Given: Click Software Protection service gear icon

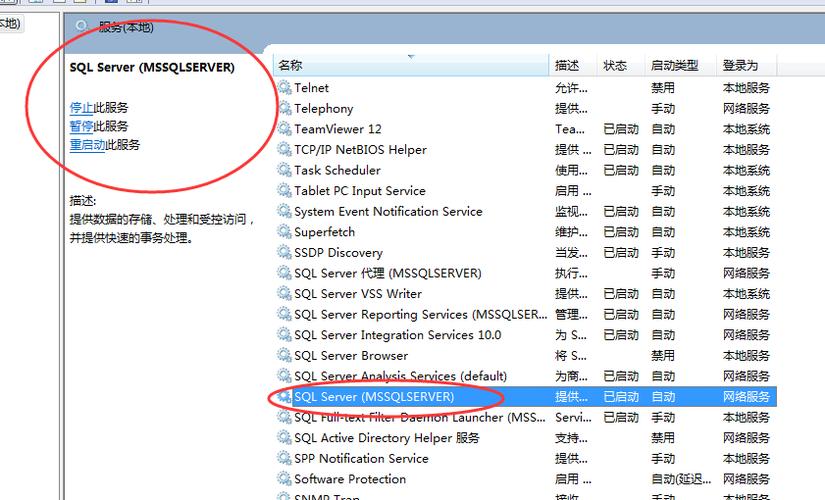Looking at the screenshot, I should [285, 478].
